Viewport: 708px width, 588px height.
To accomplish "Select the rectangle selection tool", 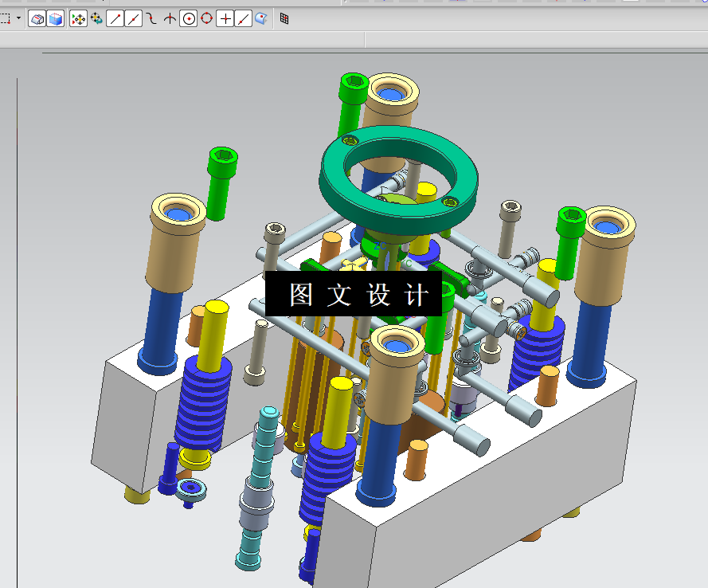I will click(5, 19).
